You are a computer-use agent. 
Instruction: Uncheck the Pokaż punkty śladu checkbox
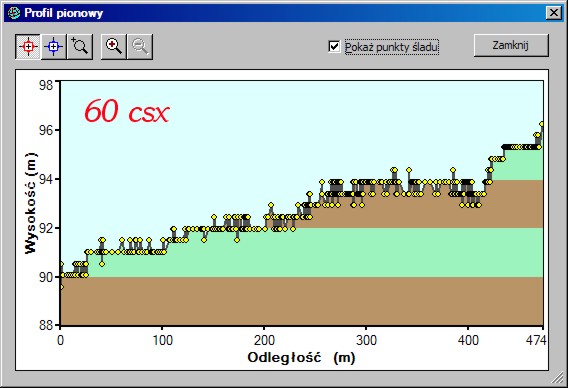pyautogui.click(x=334, y=47)
